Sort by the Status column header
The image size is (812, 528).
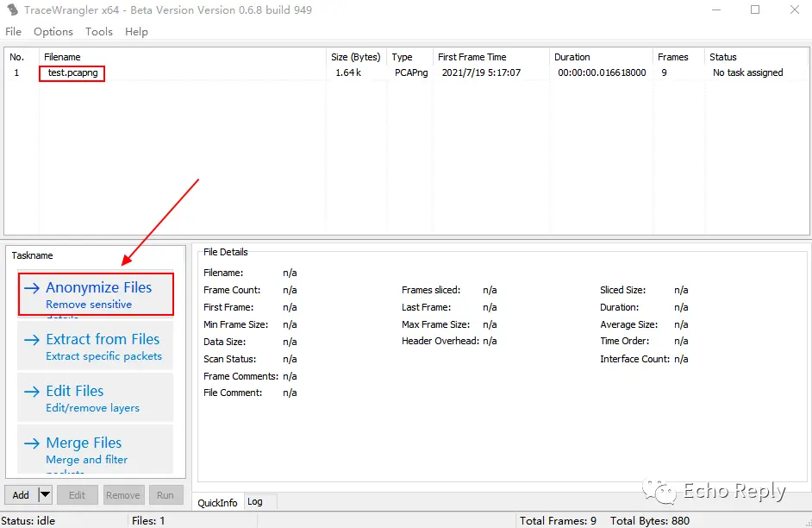[x=756, y=57]
